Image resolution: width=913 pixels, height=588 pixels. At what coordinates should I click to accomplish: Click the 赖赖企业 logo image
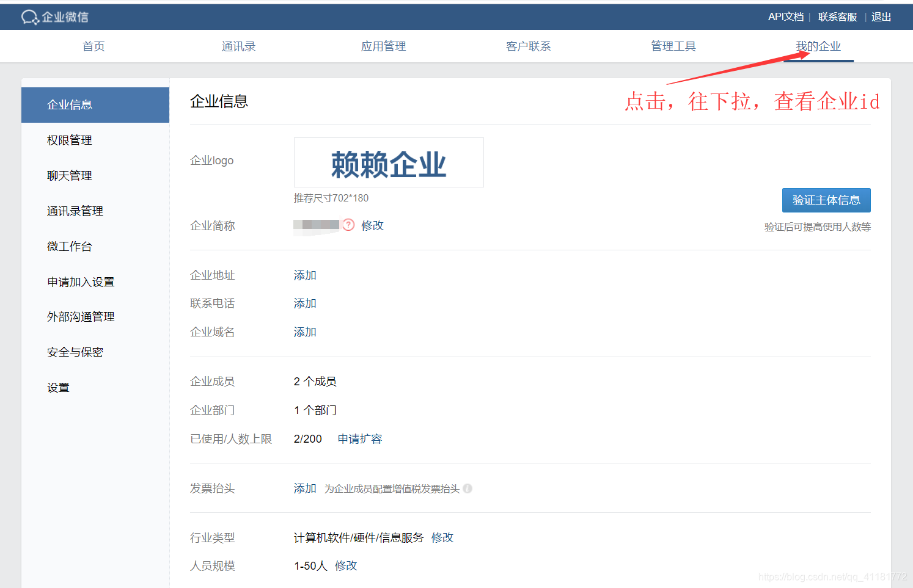point(389,162)
